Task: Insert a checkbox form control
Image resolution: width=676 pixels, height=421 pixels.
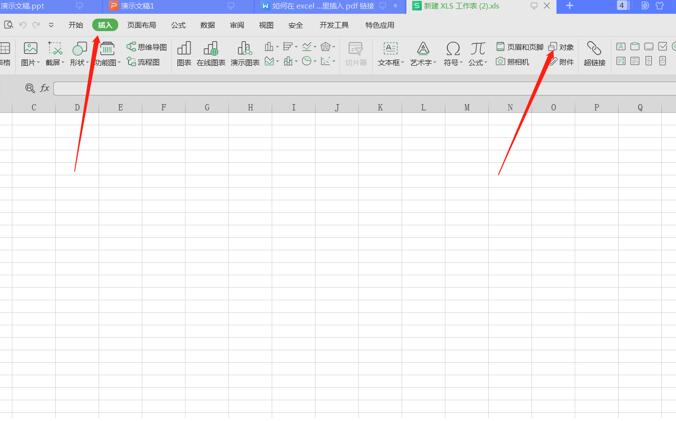Action: click(663, 47)
